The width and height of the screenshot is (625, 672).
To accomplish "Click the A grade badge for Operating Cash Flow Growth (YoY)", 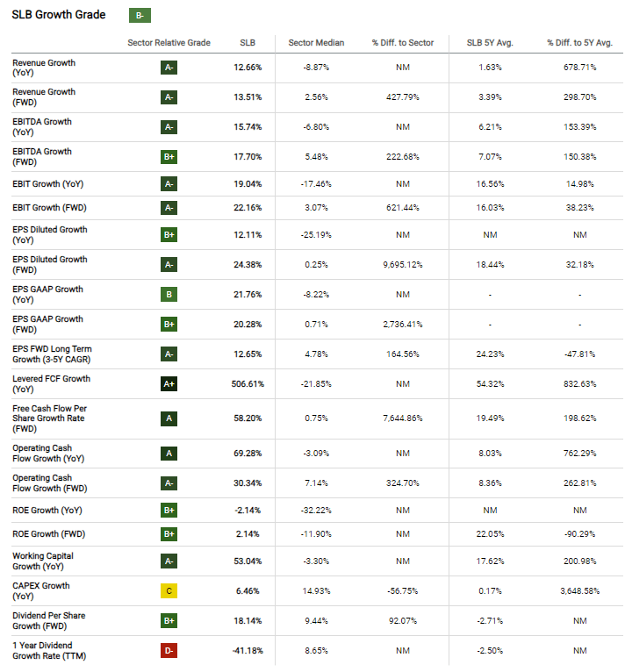I will pos(169,454).
